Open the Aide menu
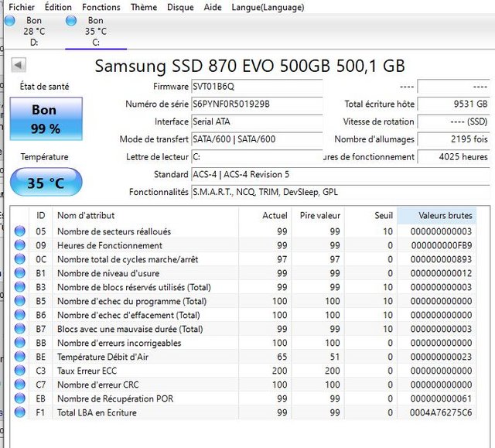 point(213,7)
